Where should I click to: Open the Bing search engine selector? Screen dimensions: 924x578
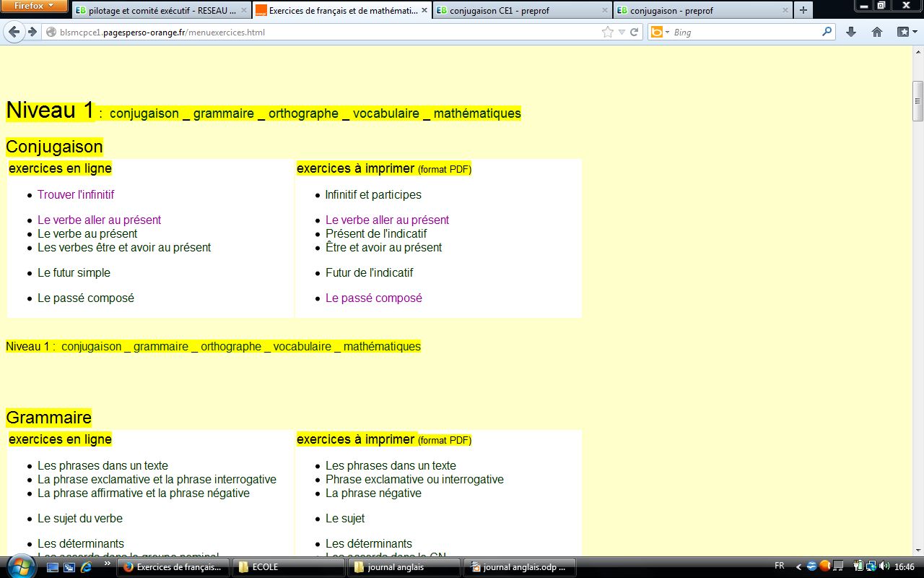point(659,32)
